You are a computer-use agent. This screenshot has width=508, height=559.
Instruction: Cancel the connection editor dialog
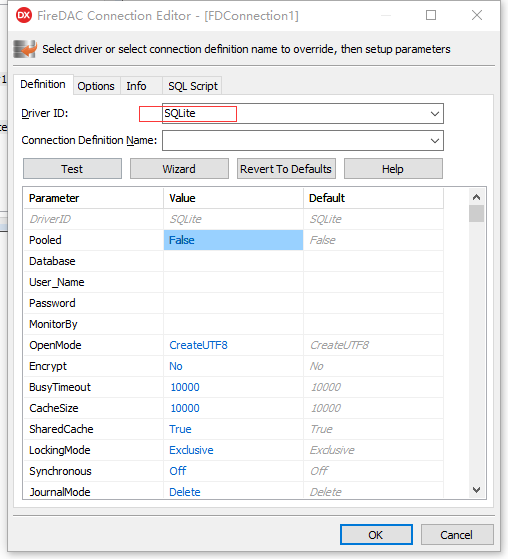point(457,534)
